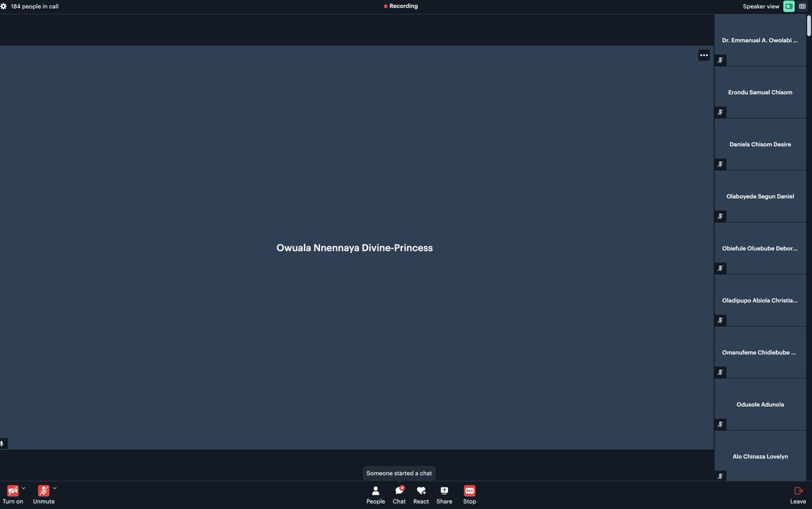Select Obiefule Oluebube participant tile
812x509 pixels.
760,248
